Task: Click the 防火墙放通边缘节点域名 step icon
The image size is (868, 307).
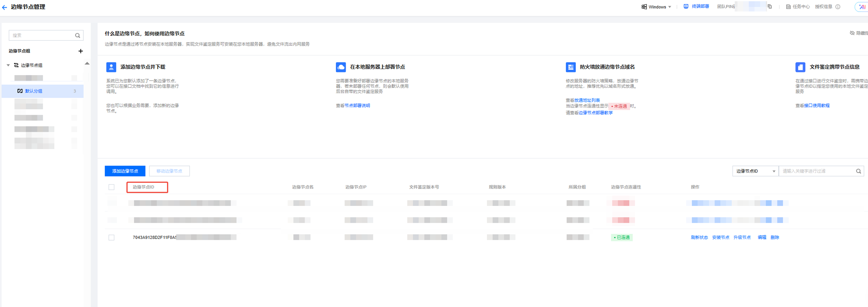Action: [x=570, y=67]
